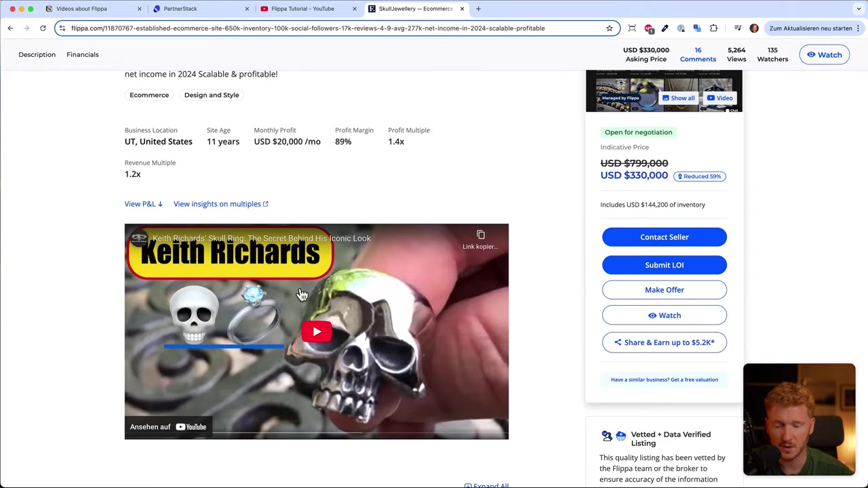Click the Design and Style tag

click(212, 95)
